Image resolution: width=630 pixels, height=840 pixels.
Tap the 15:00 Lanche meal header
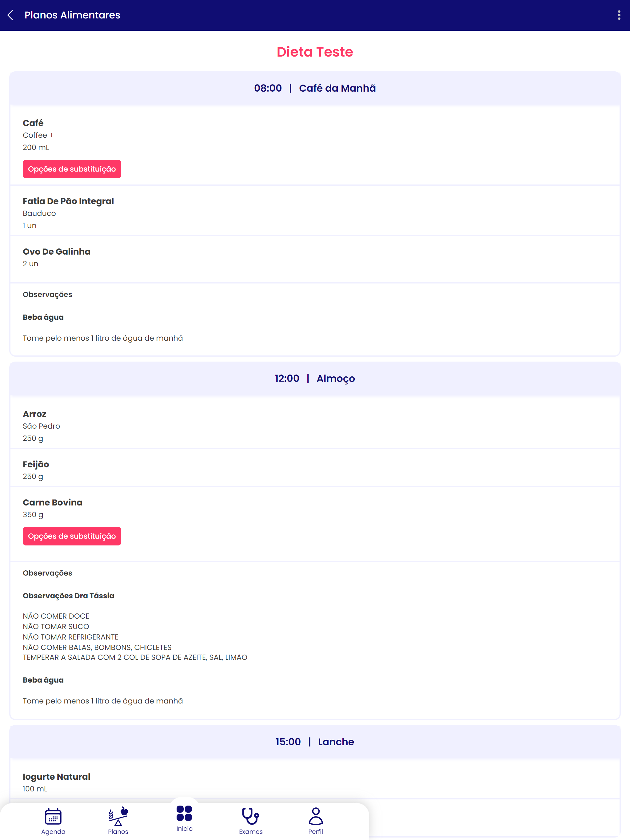point(315,742)
